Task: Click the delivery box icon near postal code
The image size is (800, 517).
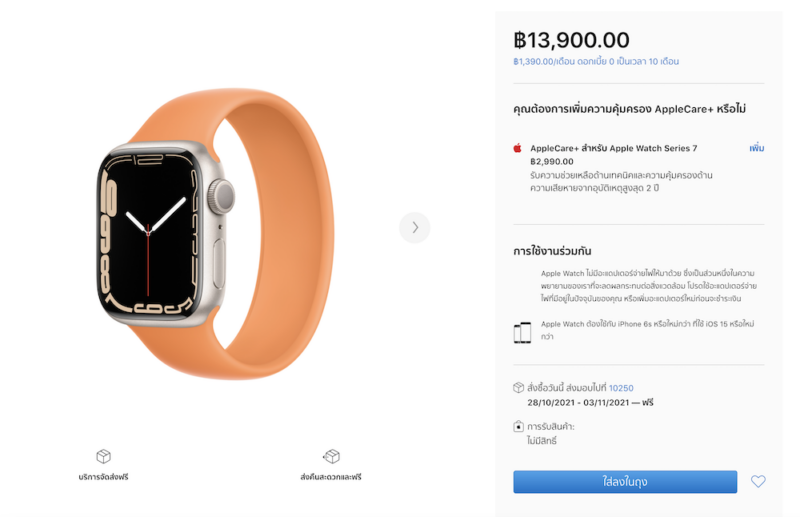Action: pos(518,387)
